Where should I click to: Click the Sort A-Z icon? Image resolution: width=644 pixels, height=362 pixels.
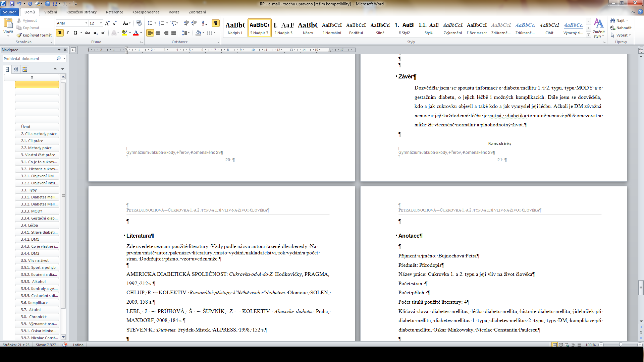click(204, 23)
